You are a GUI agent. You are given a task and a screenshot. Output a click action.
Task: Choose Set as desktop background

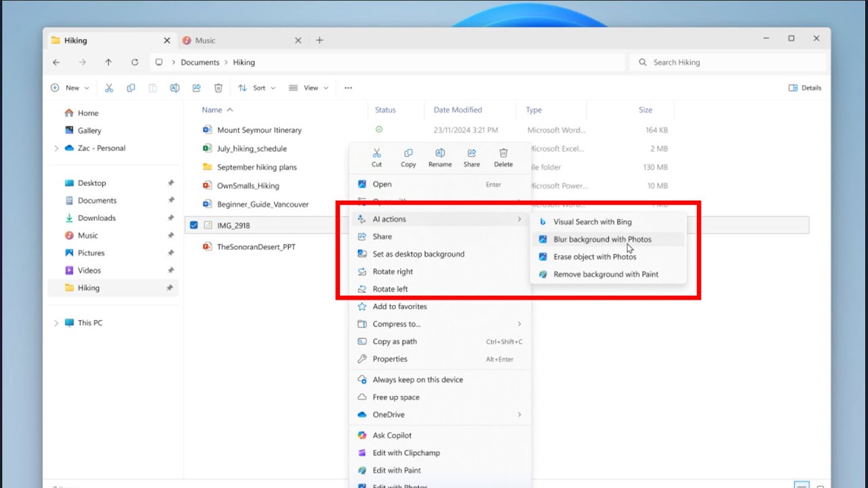(x=439, y=254)
